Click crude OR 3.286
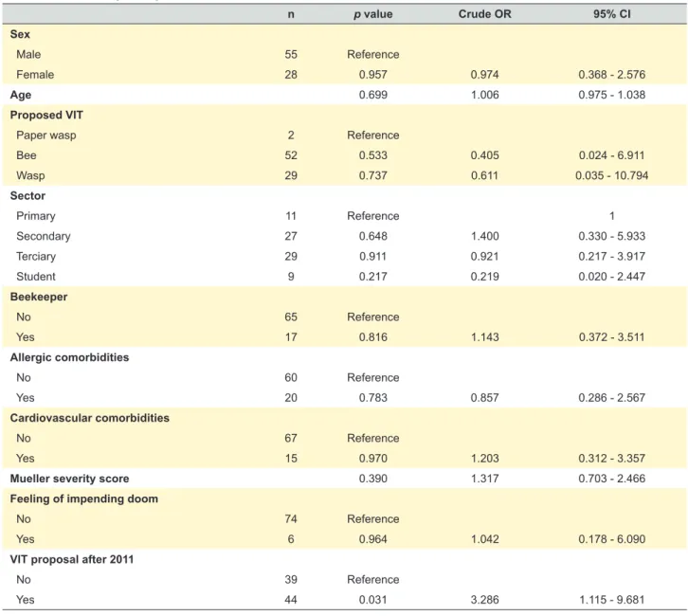This screenshot has width=688, height=616. [x=485, y=599]
